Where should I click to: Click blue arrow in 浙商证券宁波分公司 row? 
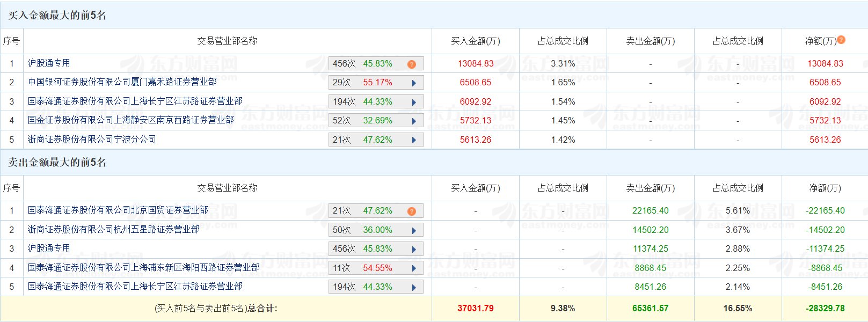[x=414, y=140]
